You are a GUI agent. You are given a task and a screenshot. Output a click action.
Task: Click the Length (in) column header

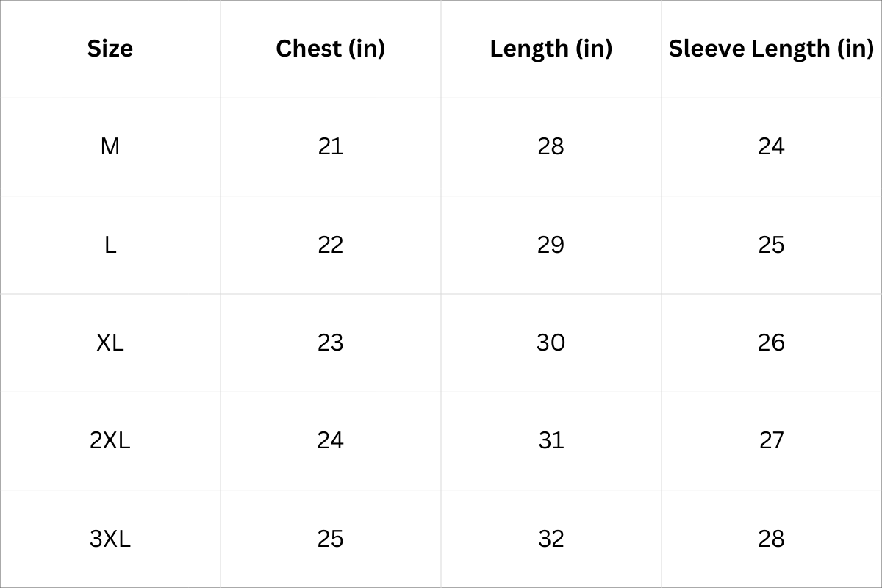pos(551,49)
